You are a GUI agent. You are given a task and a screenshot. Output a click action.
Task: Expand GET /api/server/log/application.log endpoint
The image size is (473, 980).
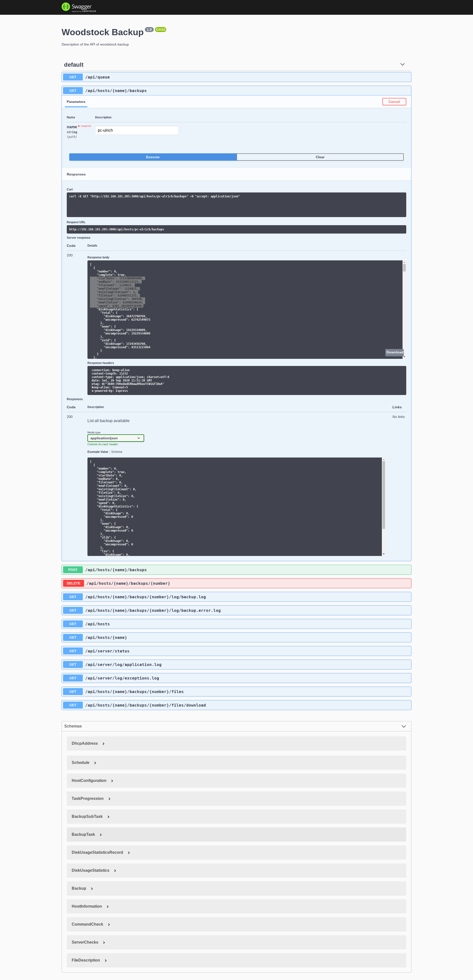(236, 665)
